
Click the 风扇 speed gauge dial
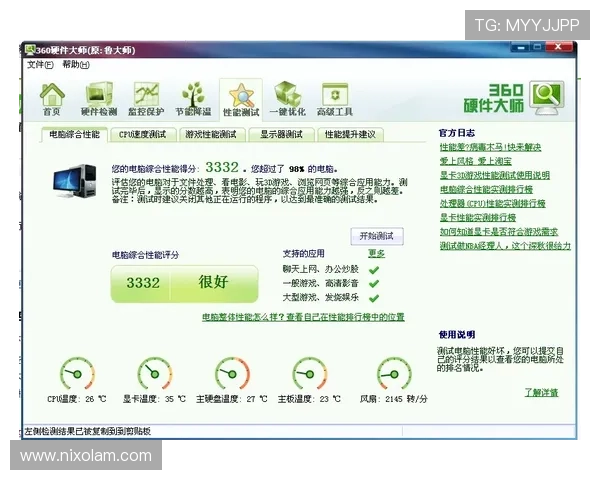(394, 374)
